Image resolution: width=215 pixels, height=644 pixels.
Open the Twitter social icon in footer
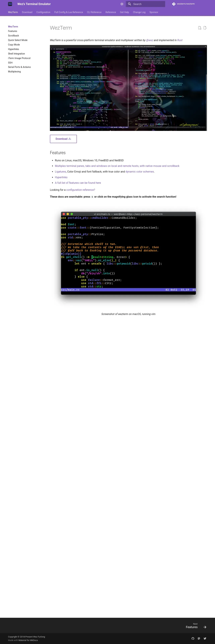[205, 638]
